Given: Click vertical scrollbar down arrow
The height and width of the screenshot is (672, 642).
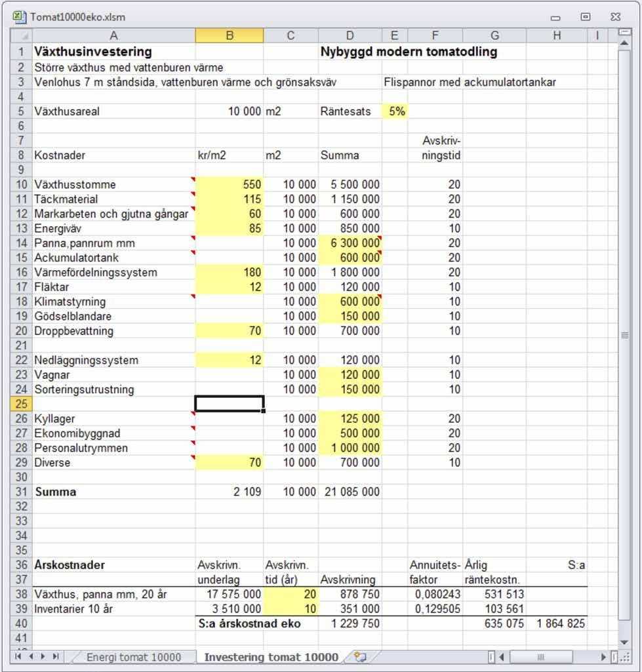Looking at the screenshot, I should coord(624,642).
